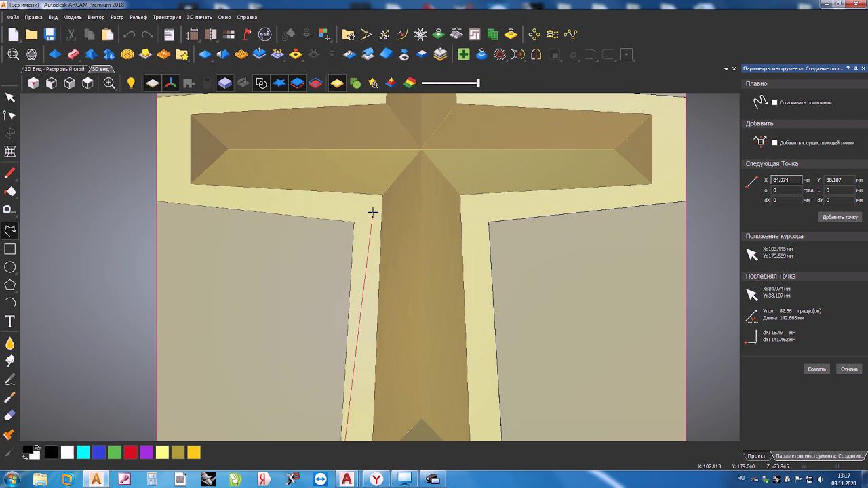Pick the cyan colour swatch in the palette
This screenshot has width=868, height=488.
pyautogui.click(x=83, y=453)
